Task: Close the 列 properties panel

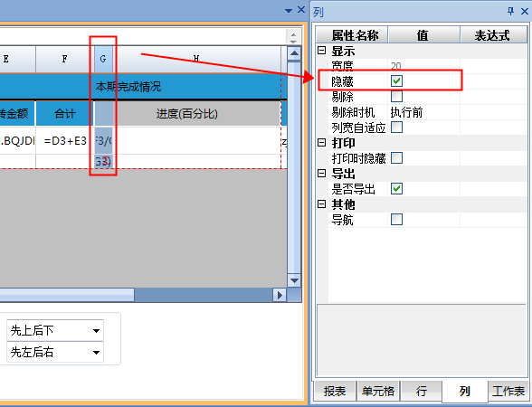Action: pyautogui.click(x=524, y=11)
